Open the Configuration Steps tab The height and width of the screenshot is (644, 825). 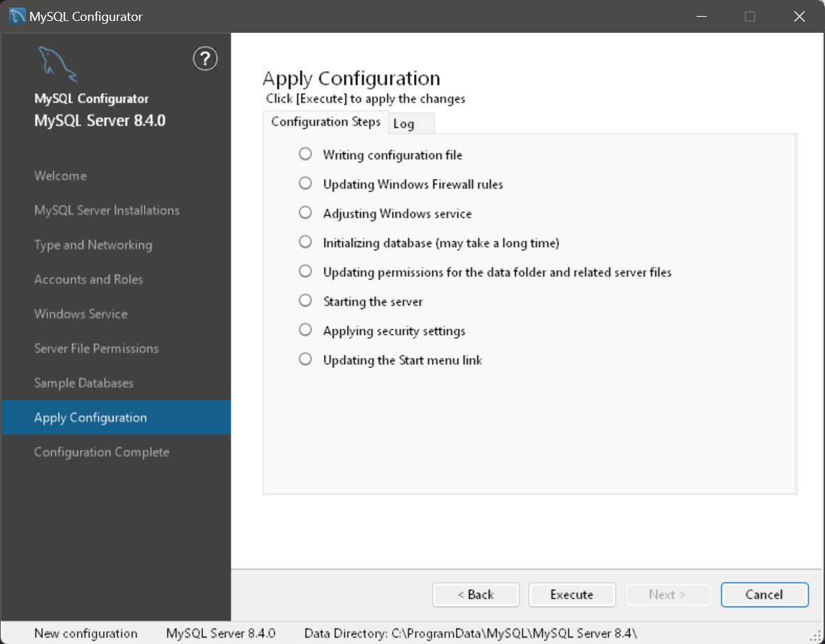325,121
